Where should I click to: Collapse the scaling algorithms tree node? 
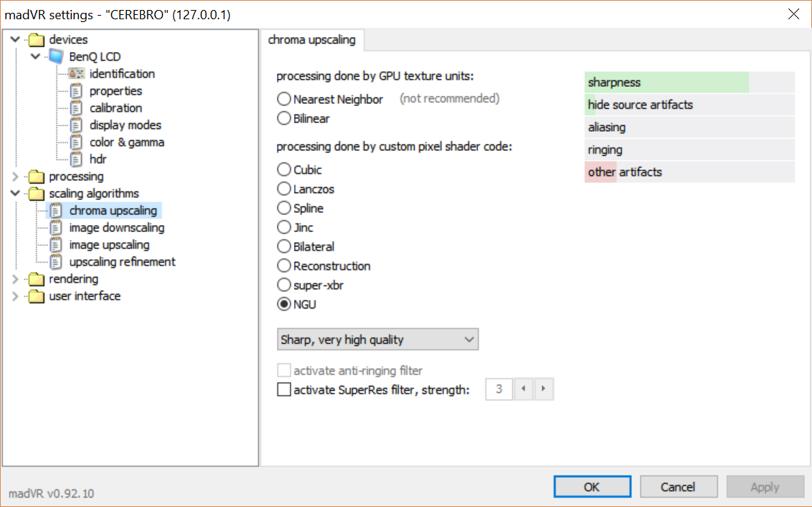pyautogui.click(x=16, y=194)
